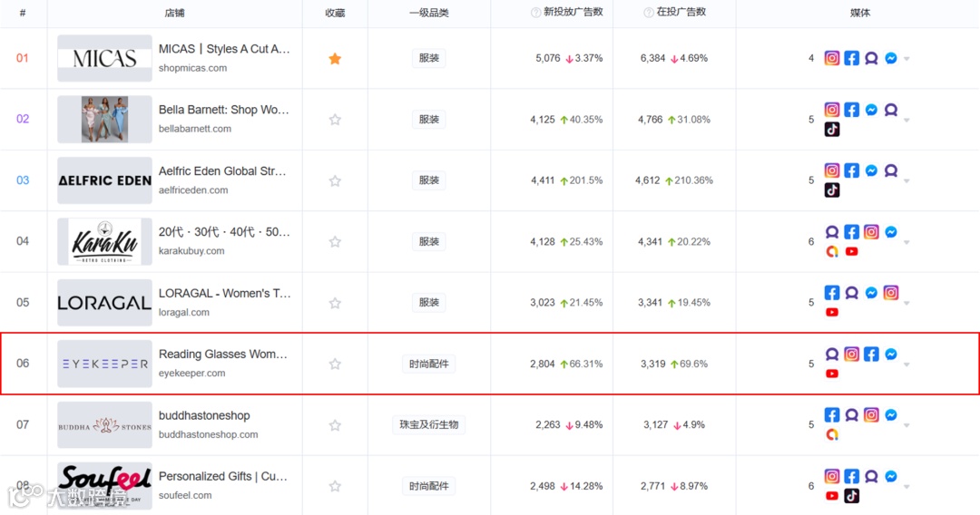Favorite the Soufeel store star

click(x=335, y=486)
